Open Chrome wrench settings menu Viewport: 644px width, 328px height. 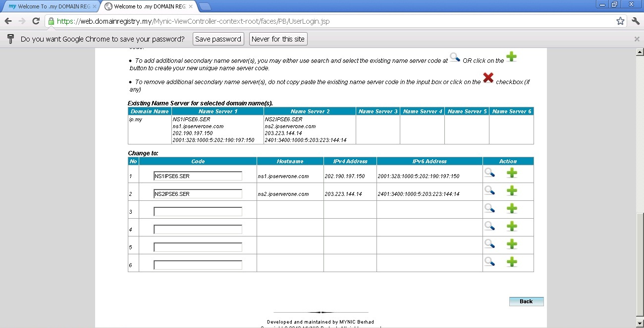point(636,21)
